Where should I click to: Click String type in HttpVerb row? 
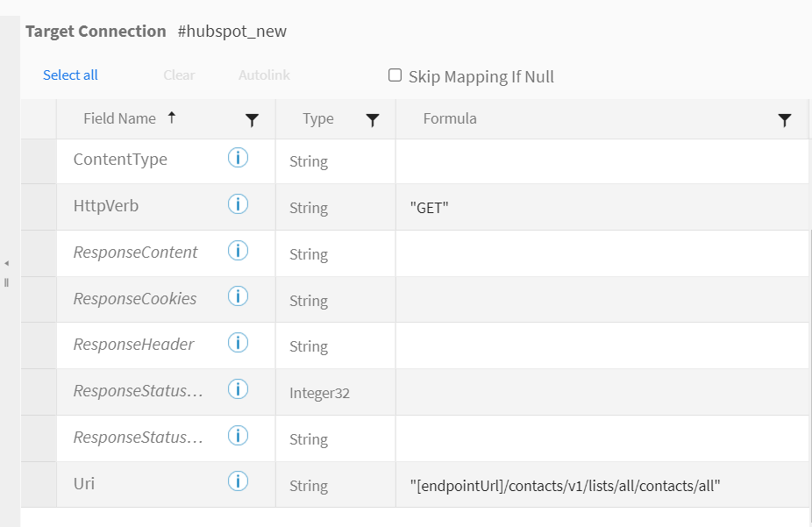[x=309, y=208]
